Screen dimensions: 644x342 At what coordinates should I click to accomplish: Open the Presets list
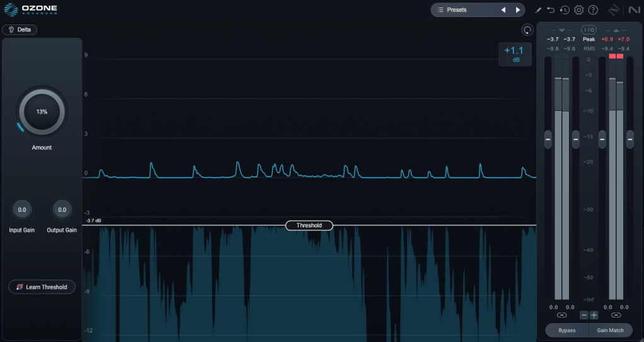[x=462, y=10]
